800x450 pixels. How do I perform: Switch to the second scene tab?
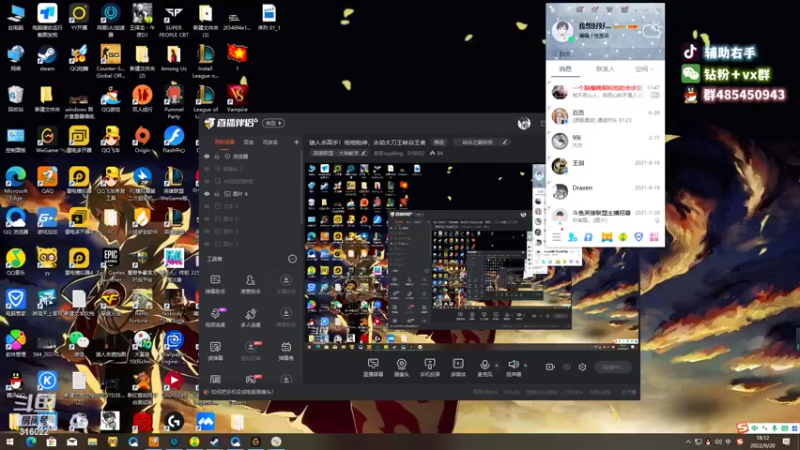(248, 142)
